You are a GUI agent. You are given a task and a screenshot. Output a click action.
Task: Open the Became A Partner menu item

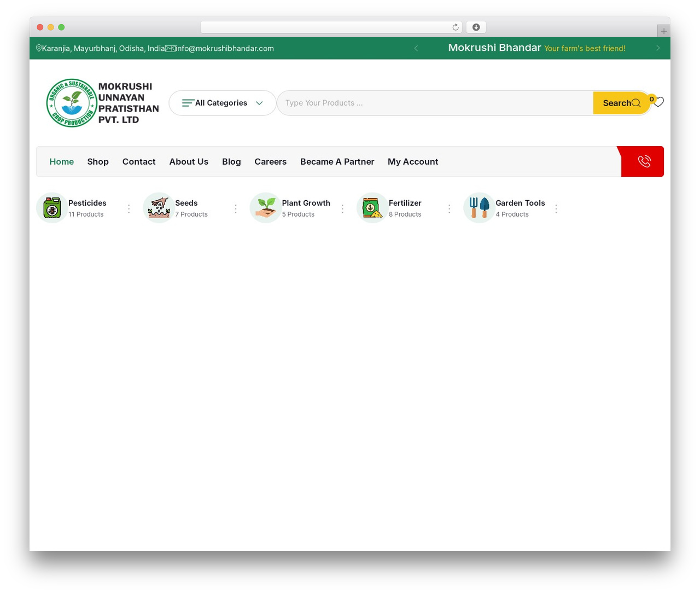(337, 161)
